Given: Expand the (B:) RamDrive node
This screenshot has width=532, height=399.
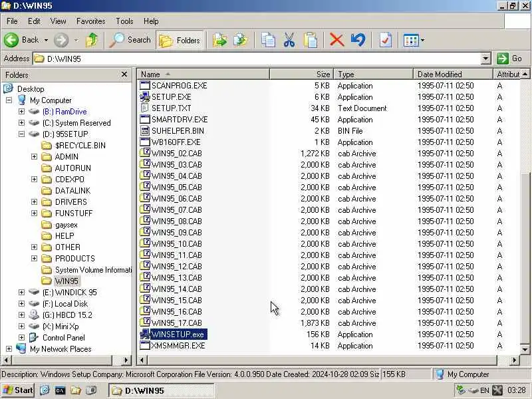Looking at the screenshot, I should click(21, 111).
